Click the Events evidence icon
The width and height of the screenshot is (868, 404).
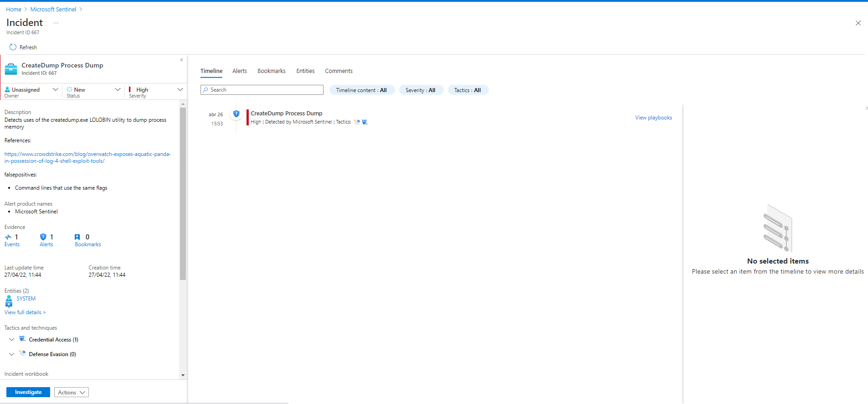8,237
